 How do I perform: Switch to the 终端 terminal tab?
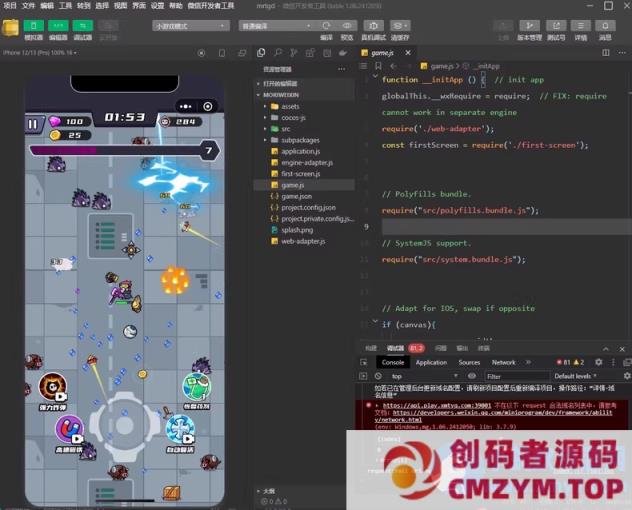tap(484, 348)
